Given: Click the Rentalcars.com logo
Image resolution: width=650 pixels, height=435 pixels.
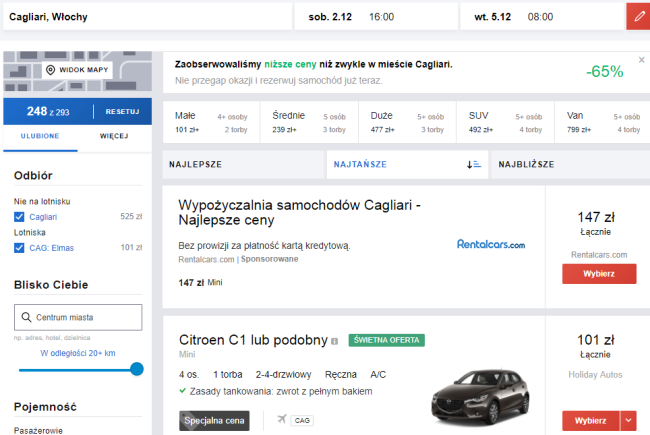Looking at the screenshot, I should point(490,243).
